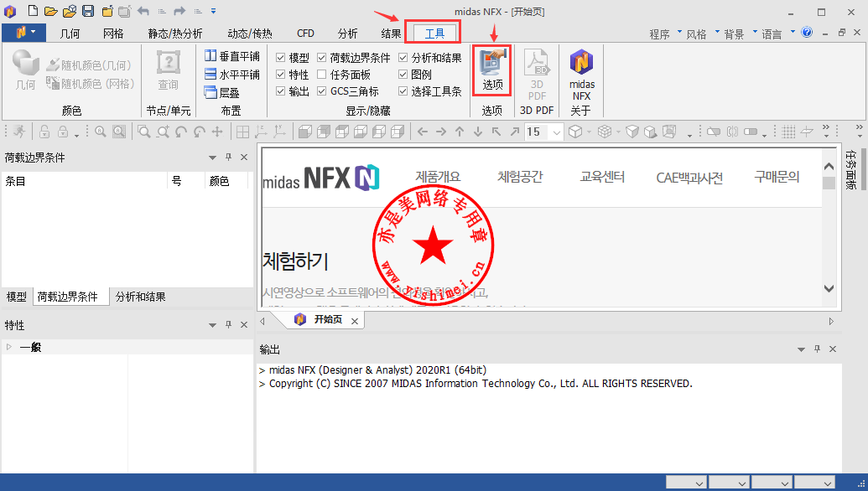Click the four-pane view layout icon
The height and width of the screenshot is (491, 868).
coord(242,132)
